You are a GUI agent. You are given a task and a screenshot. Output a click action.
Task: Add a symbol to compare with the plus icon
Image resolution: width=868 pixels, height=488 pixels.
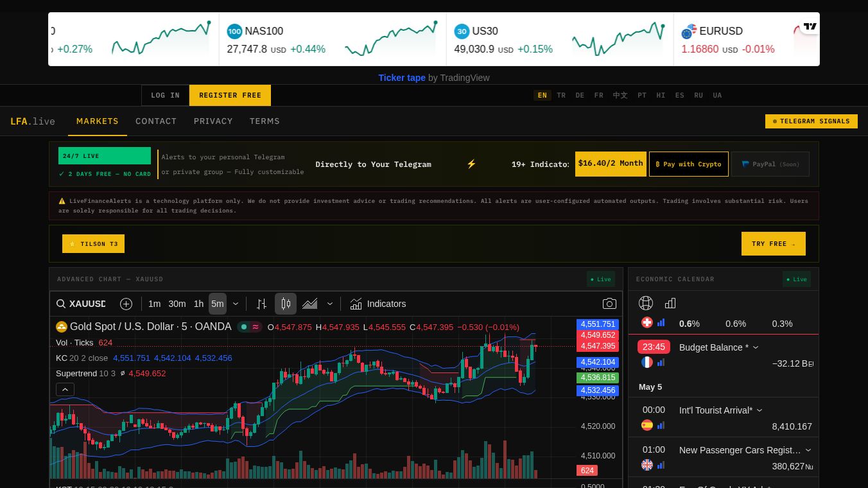(x=126, y=304)
